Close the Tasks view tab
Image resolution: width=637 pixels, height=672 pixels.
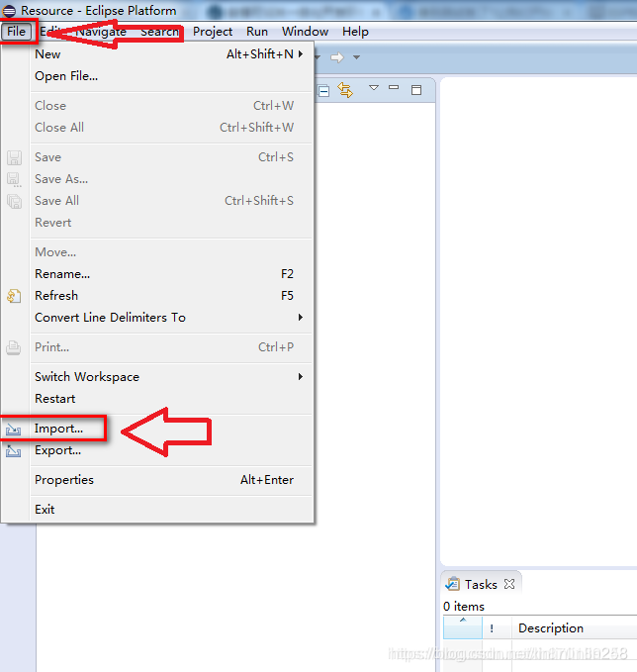point(509,584)
